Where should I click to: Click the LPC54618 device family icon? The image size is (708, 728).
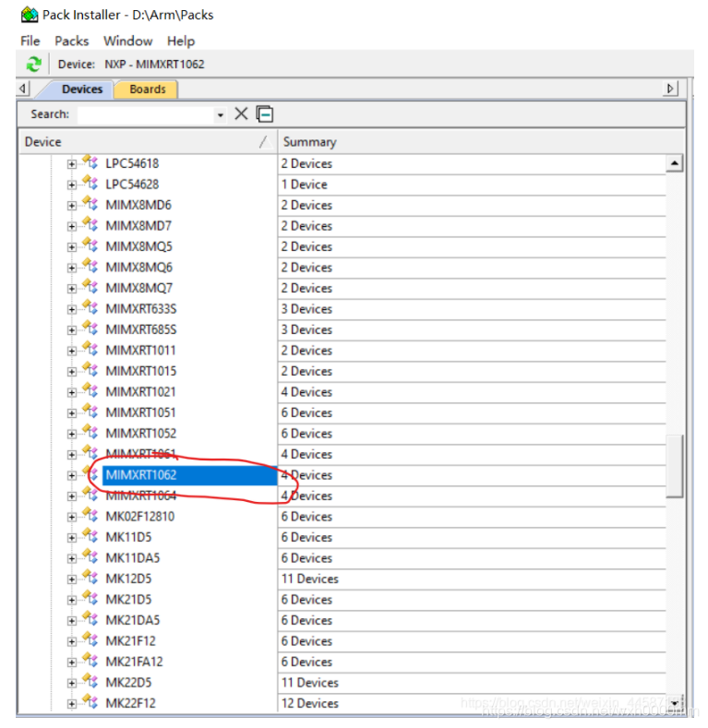(90, 162)
